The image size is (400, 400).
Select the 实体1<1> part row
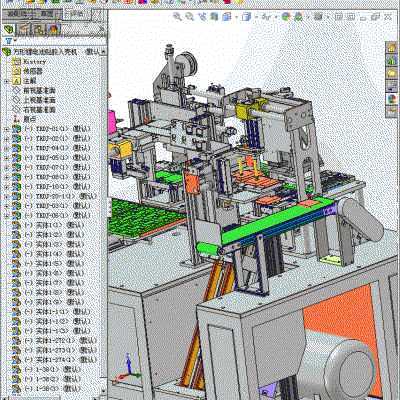(x=48, y=225)
